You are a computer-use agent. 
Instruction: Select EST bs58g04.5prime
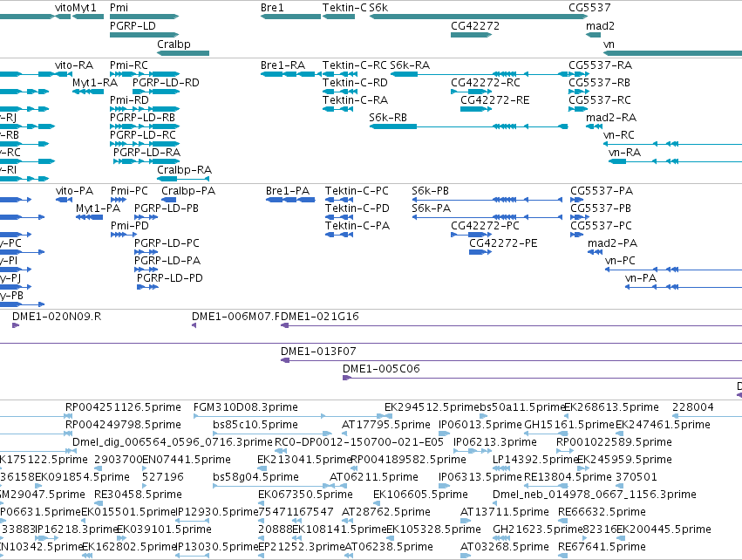(x=255, y=477)
